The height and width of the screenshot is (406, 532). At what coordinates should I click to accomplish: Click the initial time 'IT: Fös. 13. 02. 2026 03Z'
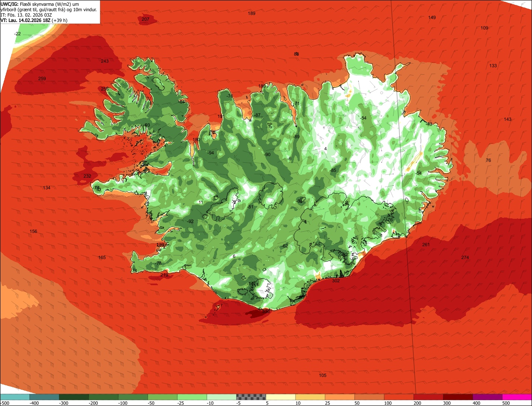click(26, 15)
